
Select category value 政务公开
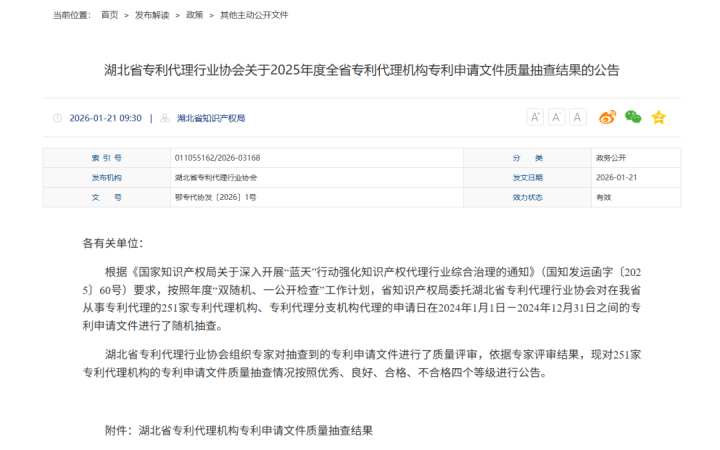click(x=611, y=158)
